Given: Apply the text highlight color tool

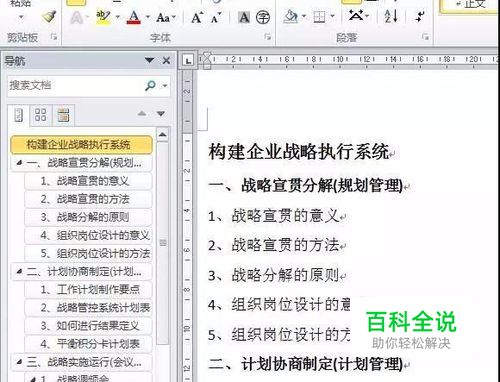Looking at the screenshot, I should [103, 17].
